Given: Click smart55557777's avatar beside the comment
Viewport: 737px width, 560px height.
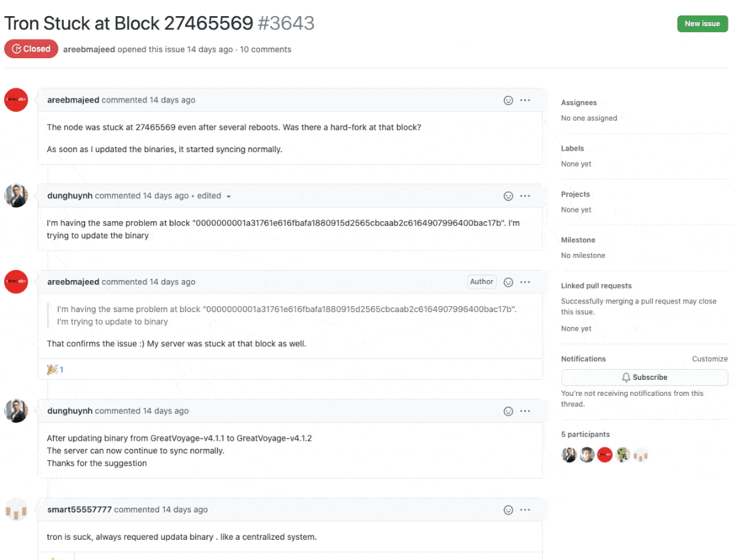Looking at the screenshot, I should (16, 510).
